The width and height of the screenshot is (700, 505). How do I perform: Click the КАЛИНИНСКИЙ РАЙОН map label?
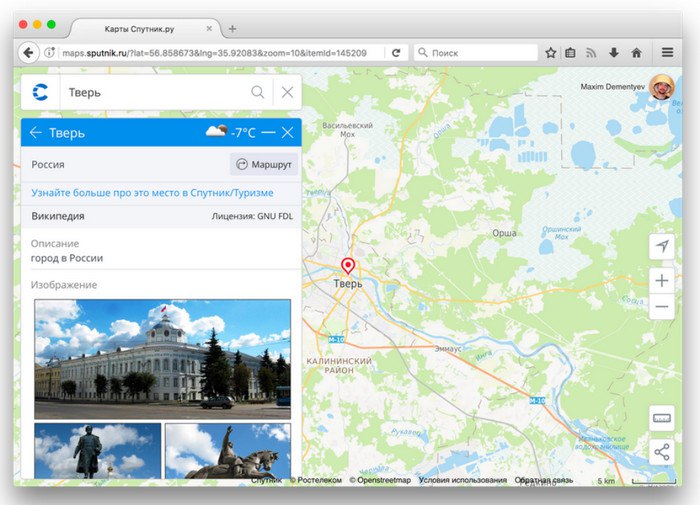click(339, 365)
